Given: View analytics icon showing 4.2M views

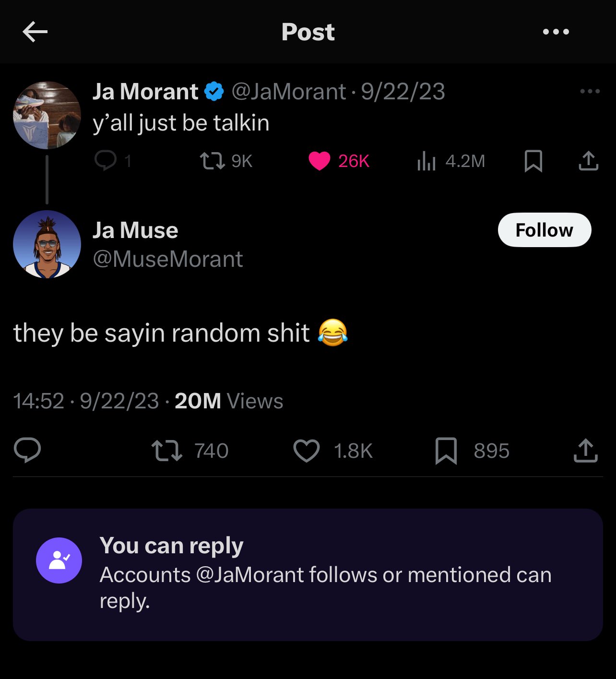Looking at the screenshot, I should (426, 161).
